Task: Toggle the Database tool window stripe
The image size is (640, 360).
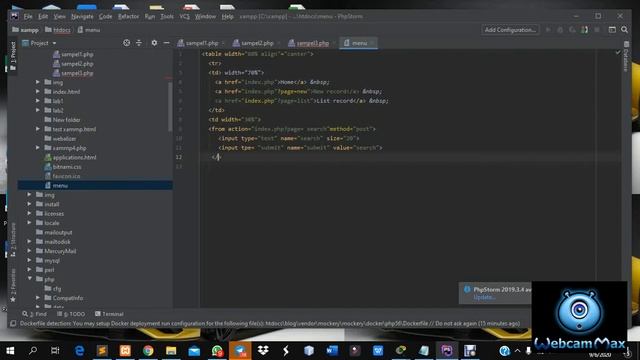Action: [626, 56]
